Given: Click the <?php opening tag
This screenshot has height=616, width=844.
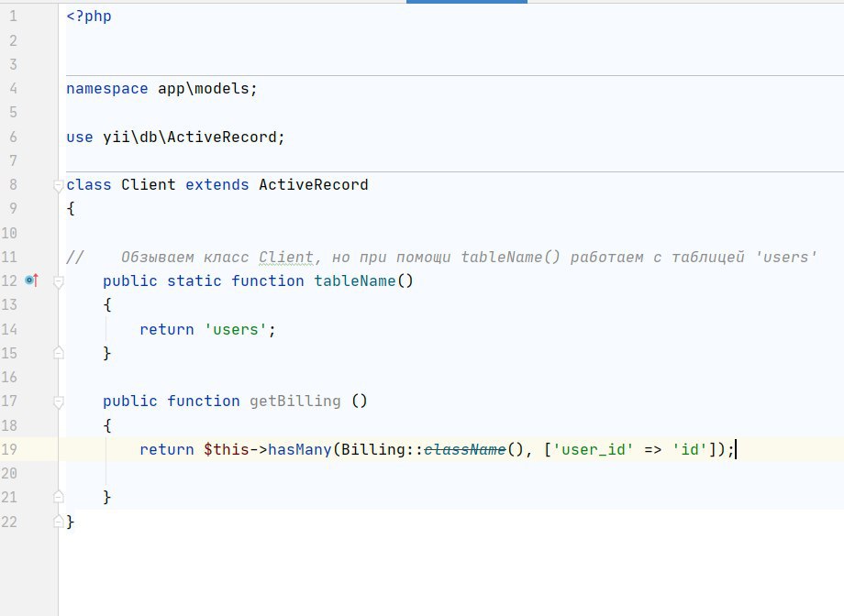Looking at the screenshot, I should pyautogui.click(x=89, y=16).
